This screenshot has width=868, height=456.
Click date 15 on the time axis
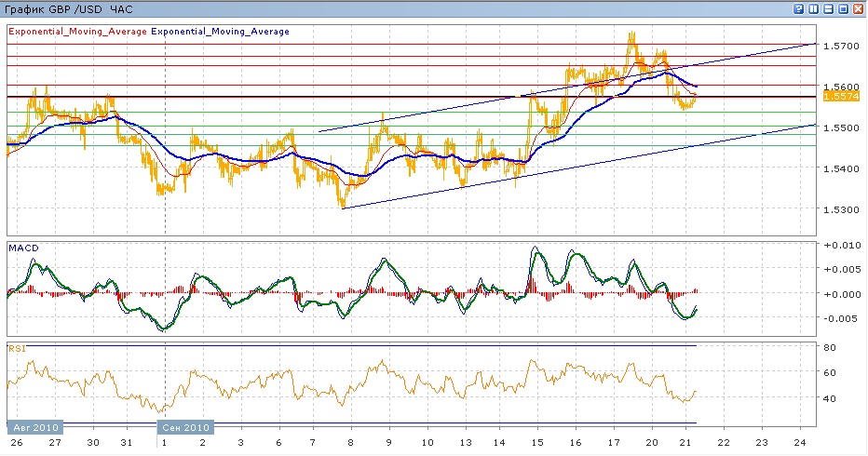pyautogui.click(x=537, y=443)
